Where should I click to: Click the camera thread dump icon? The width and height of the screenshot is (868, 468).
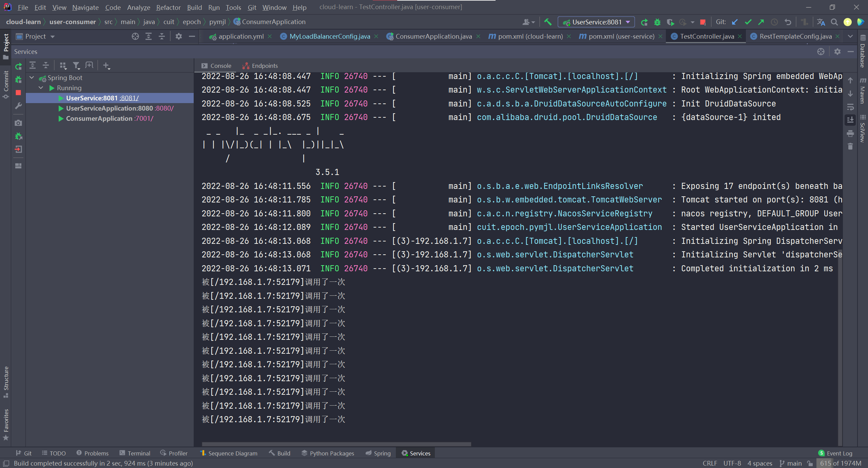point(19,123)
